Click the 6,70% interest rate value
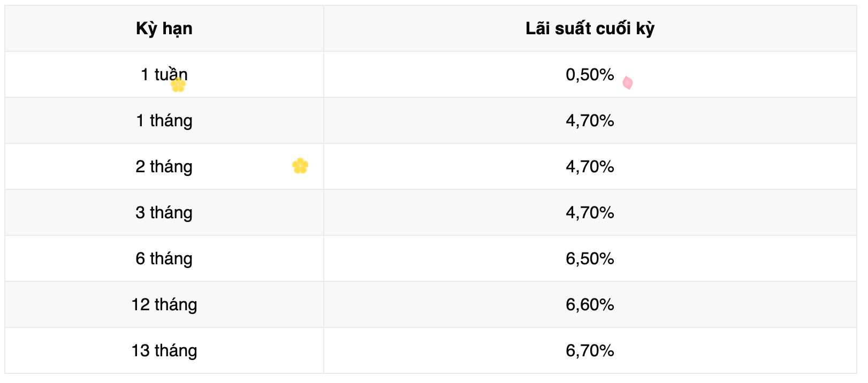 pyautogui.click(x=590, y=350)
